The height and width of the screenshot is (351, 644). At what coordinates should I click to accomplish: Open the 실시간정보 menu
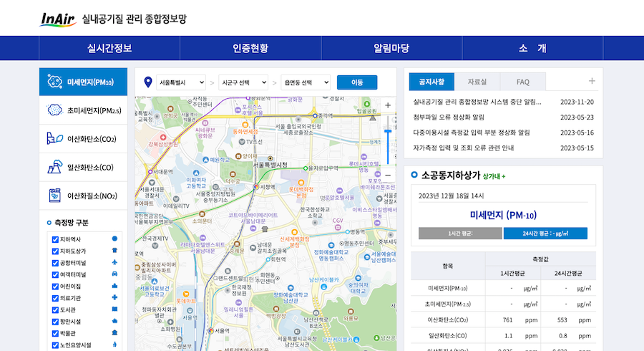pyautogui.click(x=109, y=48)
